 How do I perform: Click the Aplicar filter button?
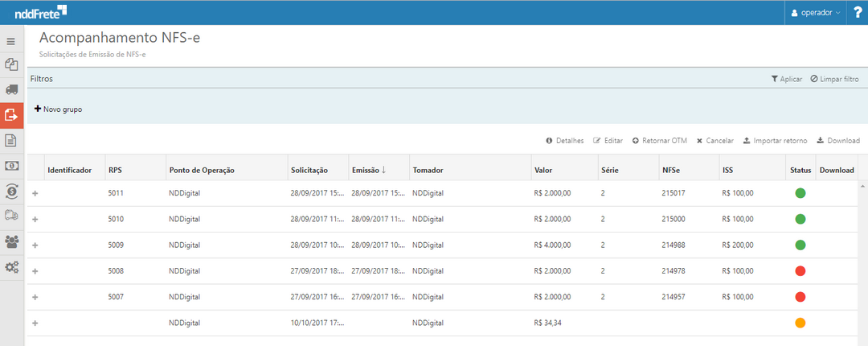click(786, 79)
